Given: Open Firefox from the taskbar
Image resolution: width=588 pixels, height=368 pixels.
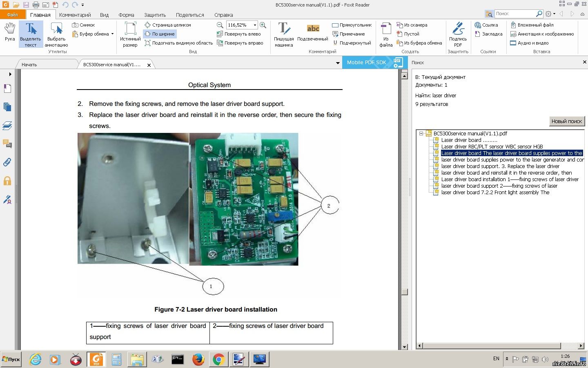Looking at the screenshot, I should click(198, 359).
